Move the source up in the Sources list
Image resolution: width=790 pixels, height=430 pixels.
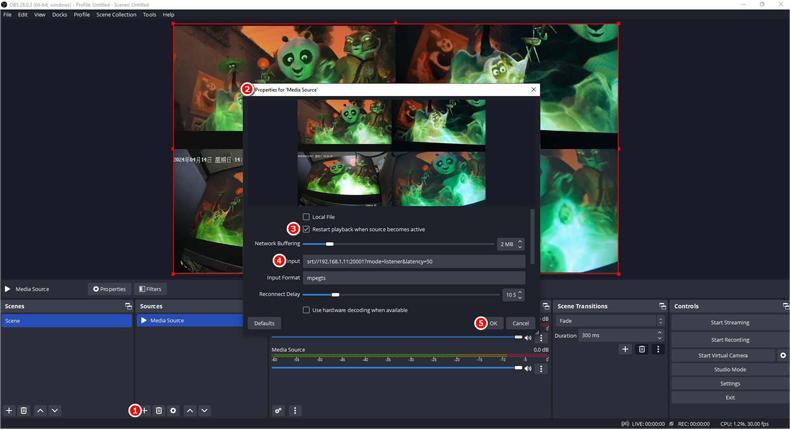click(190, 411)
